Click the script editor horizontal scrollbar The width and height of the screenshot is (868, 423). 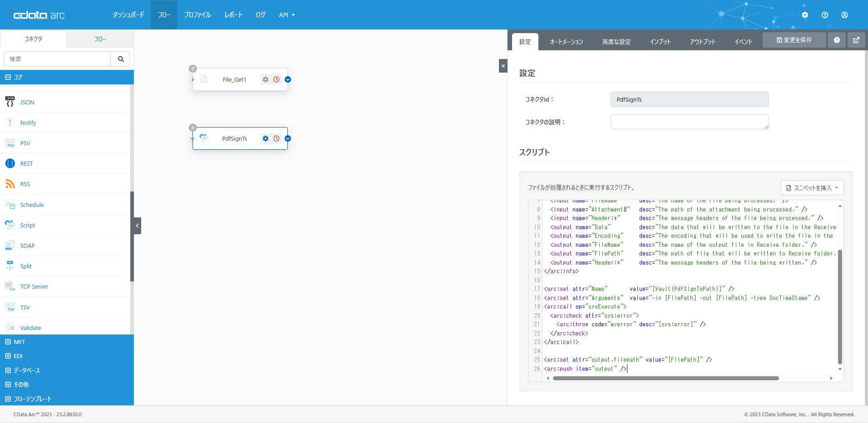tap(666, 378)
